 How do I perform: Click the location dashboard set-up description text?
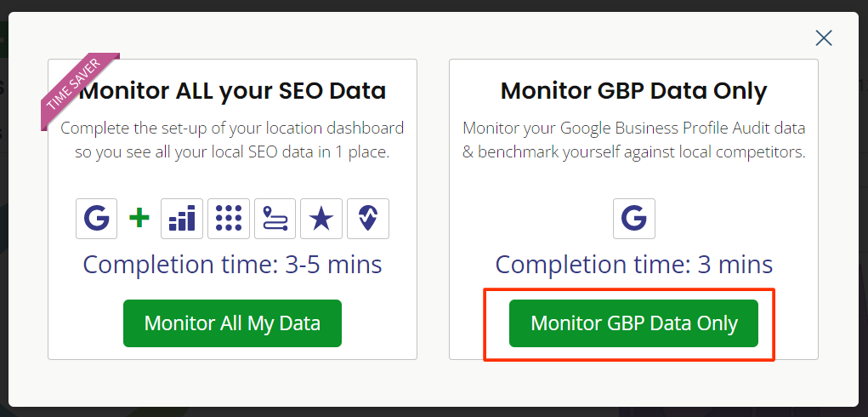click(x=232, y=140)
